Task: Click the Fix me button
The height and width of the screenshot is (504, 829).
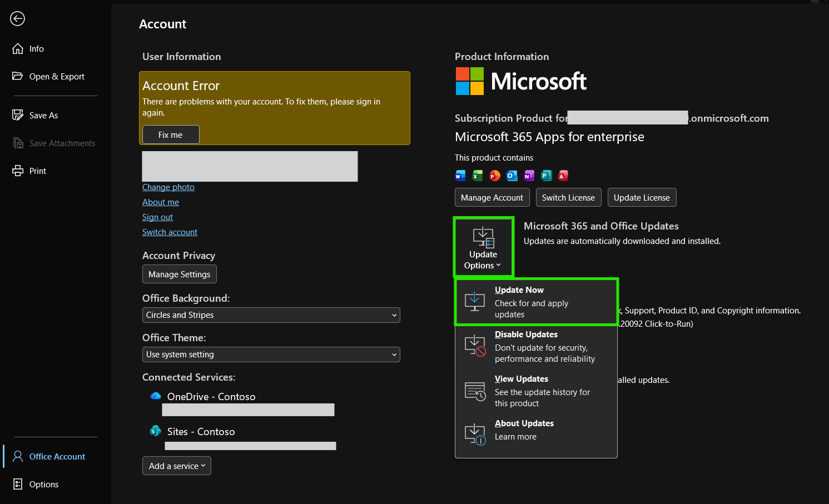Action: (x=171, y=134)
